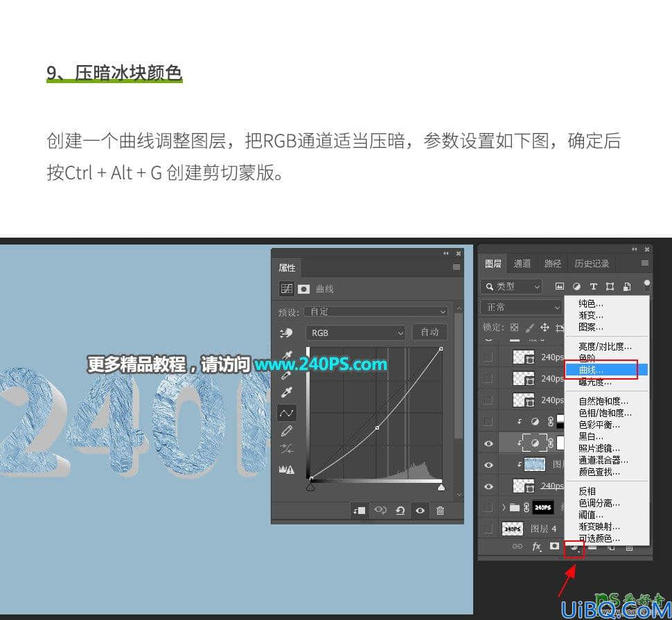Pick the black point eyedropper
This screenshot has height=620, width=672.
(x=286, y=355)
